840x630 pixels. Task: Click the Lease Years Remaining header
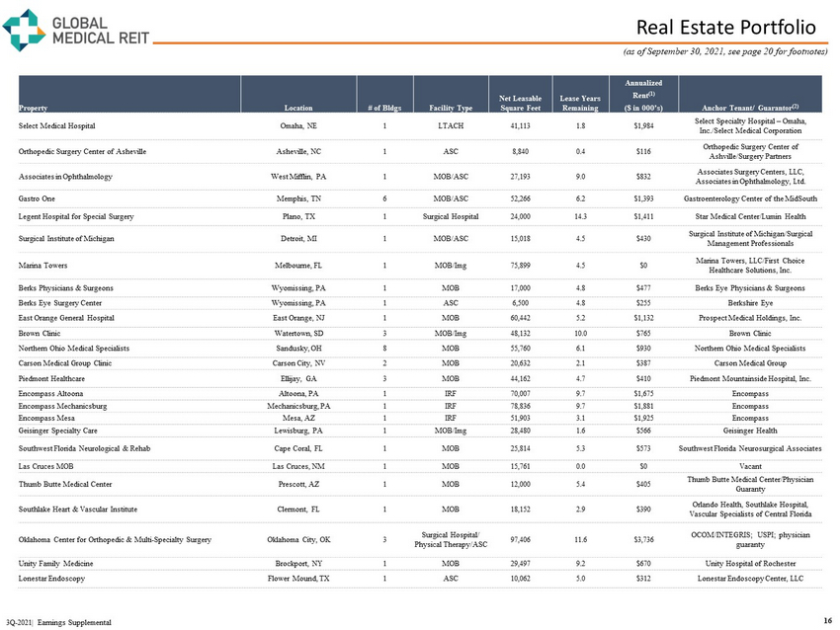(579, 102)
